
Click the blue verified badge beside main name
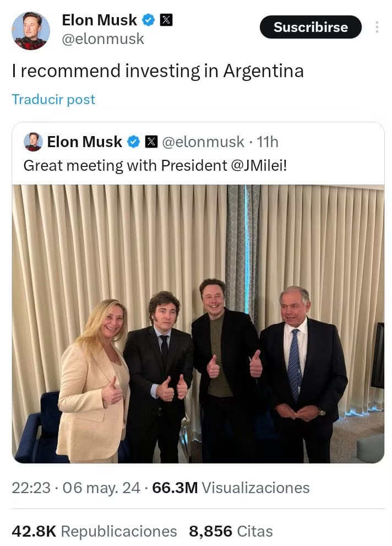click(x=149, y=20)
